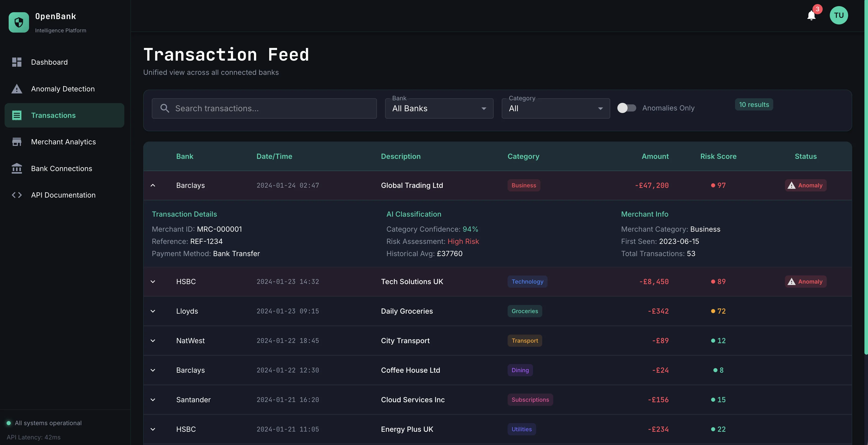Click the Transport category chip
Viewport: 868px width, 445px height.
525,341
